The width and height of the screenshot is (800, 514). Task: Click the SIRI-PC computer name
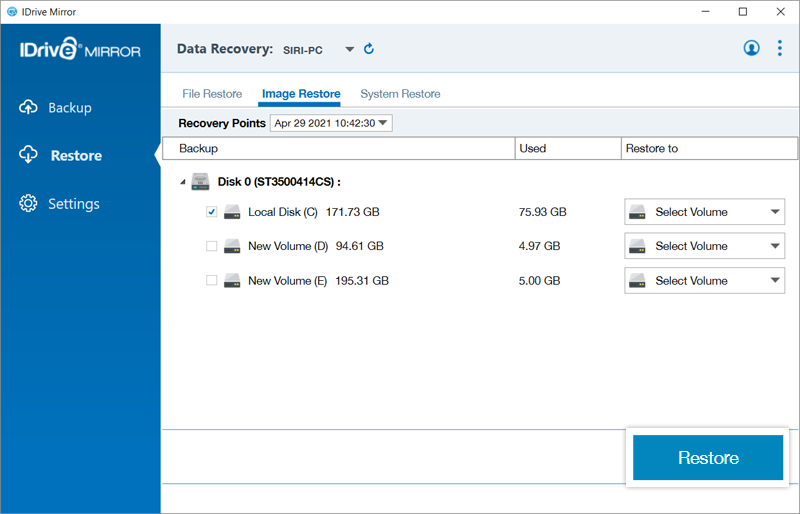click(303, 50)
